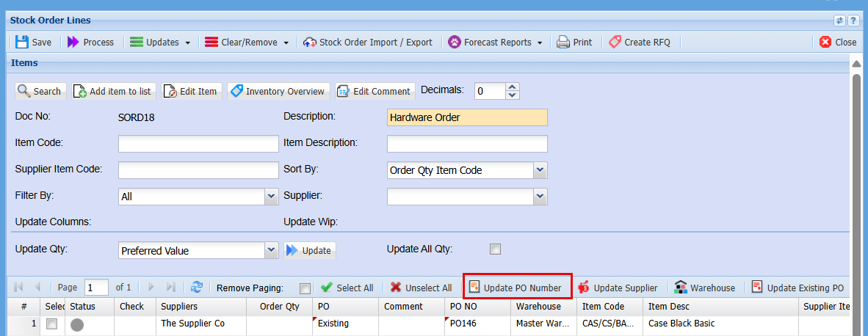Viewport: 868px width, 336px height.
Task: Toggle the Update All Qty checkbox
Action: (495, 249)
